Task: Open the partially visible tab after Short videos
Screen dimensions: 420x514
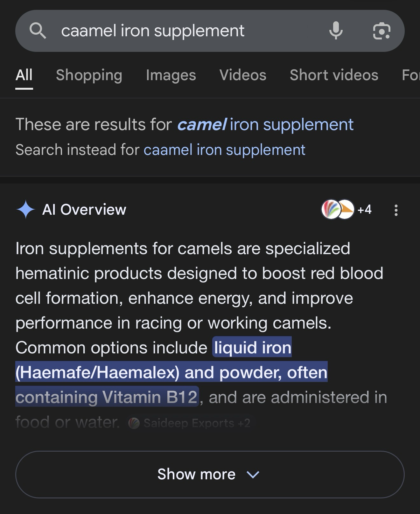Action: pyautogui.click(x=410, y=75)
